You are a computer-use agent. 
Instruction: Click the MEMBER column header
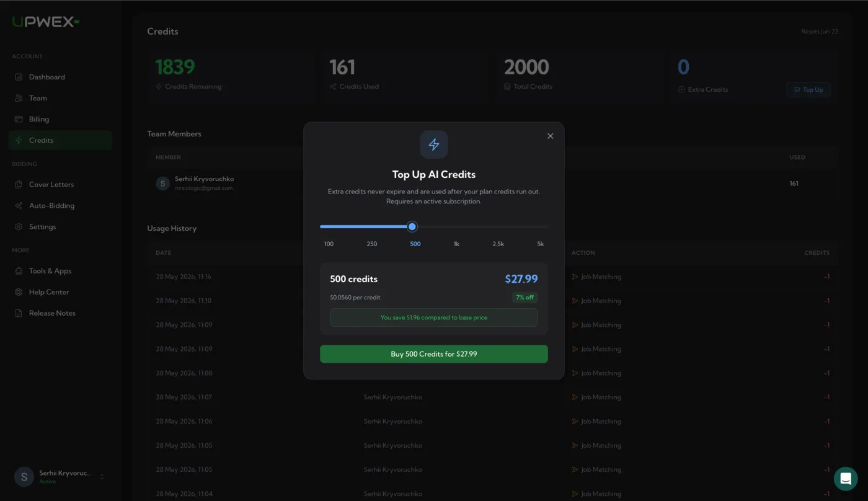pyautogui.click(x=168, y=157)
